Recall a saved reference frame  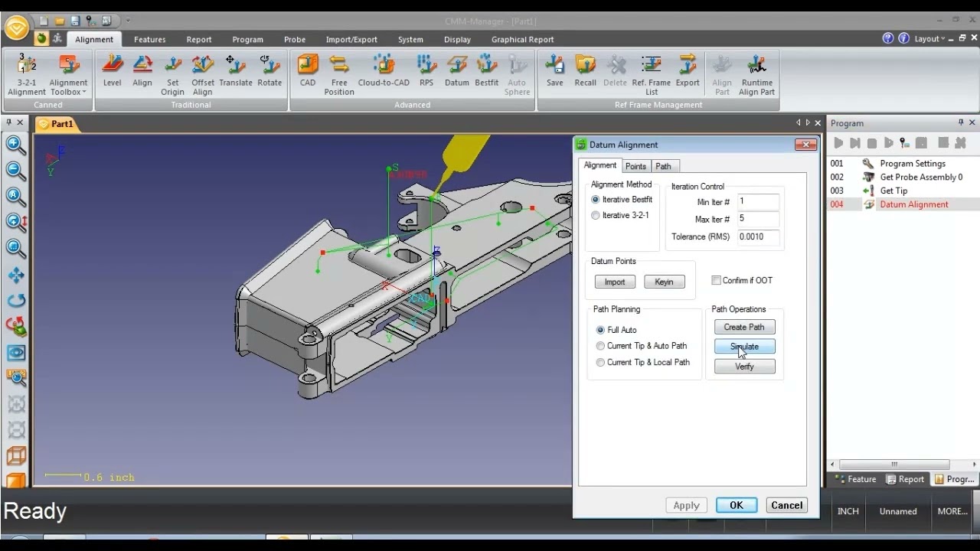pos(586,71)
